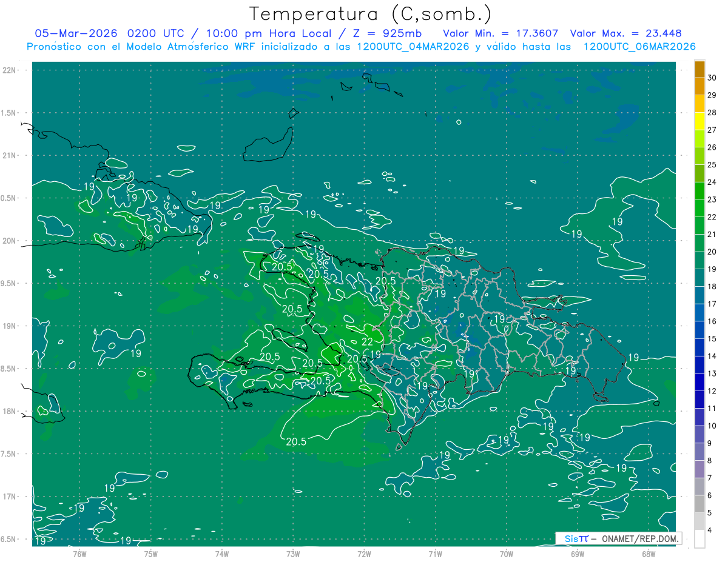Screen dimensions: 728x562
Task: Click the "1.5N" latitude axis label
Action: click(x=10, y=113)
